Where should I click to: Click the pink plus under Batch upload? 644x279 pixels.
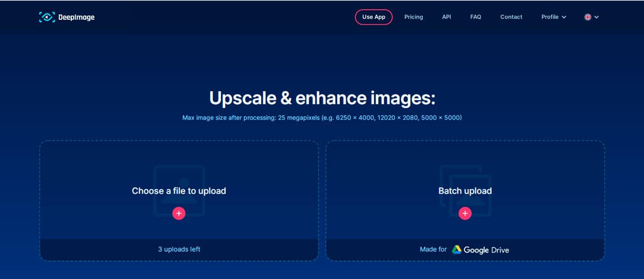point(465,214)
